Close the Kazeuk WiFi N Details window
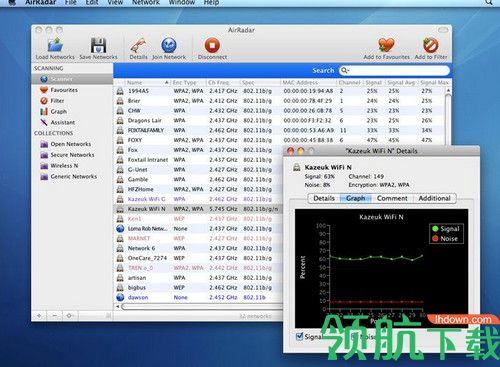The width and height of the screenshot is (500, 367). tap(291, 151)
